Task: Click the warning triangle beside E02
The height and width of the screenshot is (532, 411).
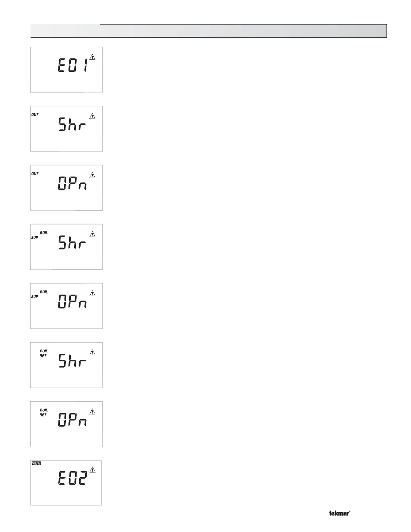Action: [x=92, y=470]
